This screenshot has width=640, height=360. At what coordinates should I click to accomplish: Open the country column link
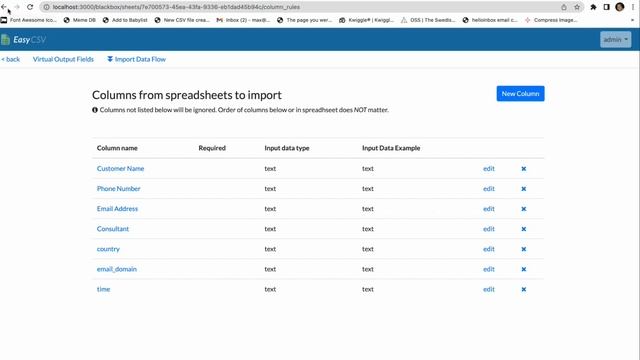point(108,249)
